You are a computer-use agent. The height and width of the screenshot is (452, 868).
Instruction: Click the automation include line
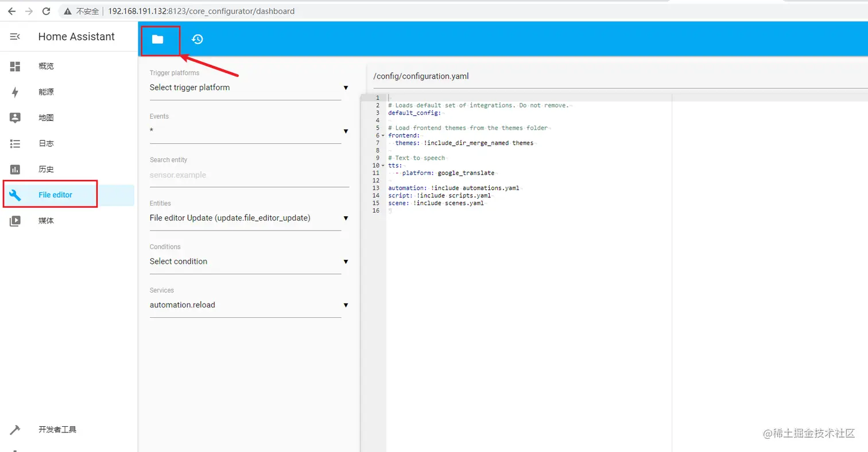(454, 188)
